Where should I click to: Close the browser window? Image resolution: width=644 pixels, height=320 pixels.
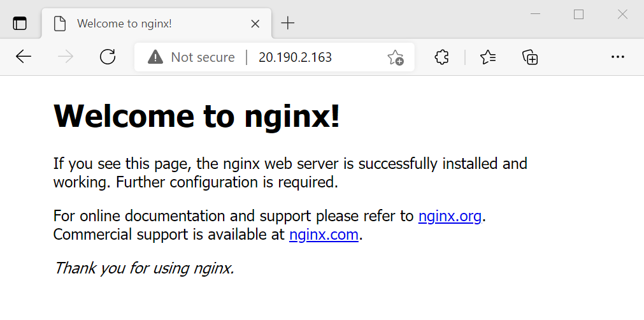pos(622,15)
